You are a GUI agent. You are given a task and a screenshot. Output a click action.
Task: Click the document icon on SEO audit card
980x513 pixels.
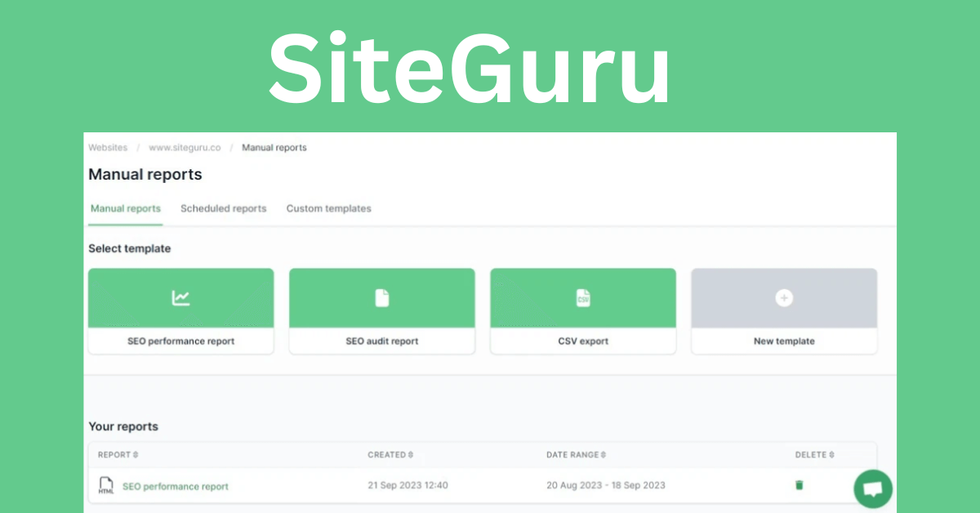point(381,298)
